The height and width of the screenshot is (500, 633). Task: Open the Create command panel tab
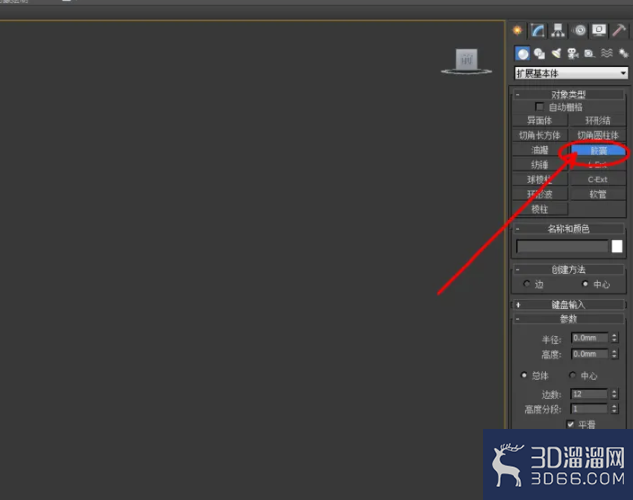[517, 30]
